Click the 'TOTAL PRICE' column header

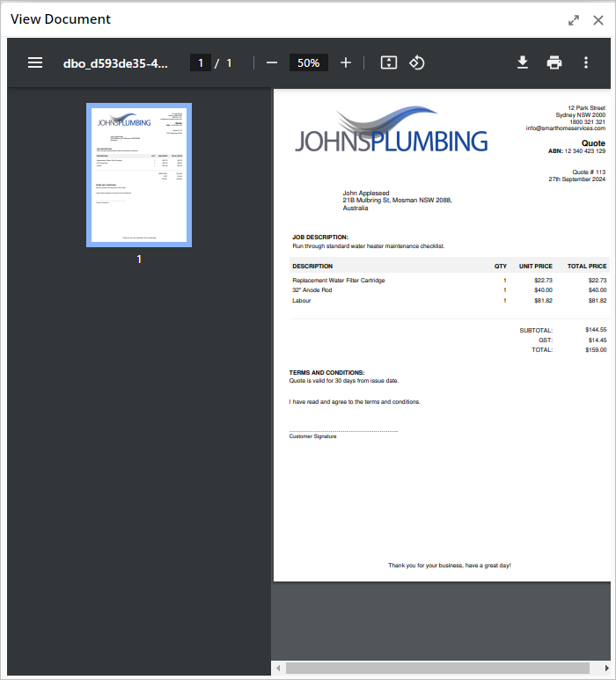[587, 267]
